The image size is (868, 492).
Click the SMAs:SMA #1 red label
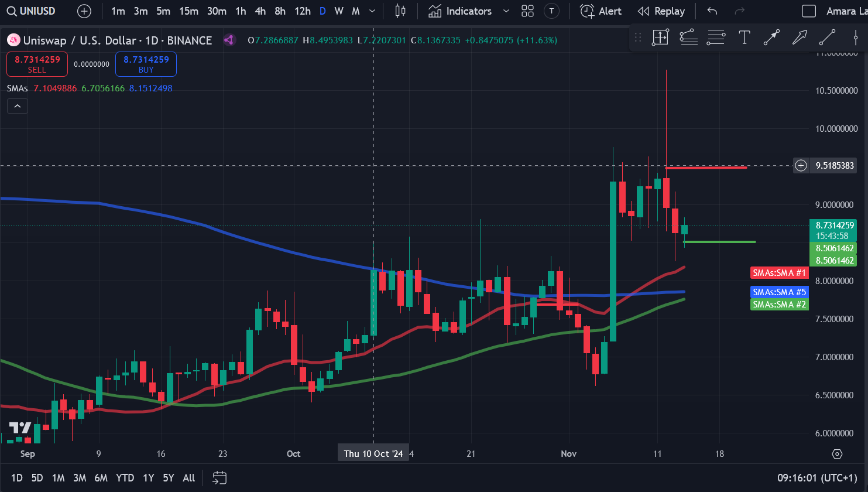(779, 273)
